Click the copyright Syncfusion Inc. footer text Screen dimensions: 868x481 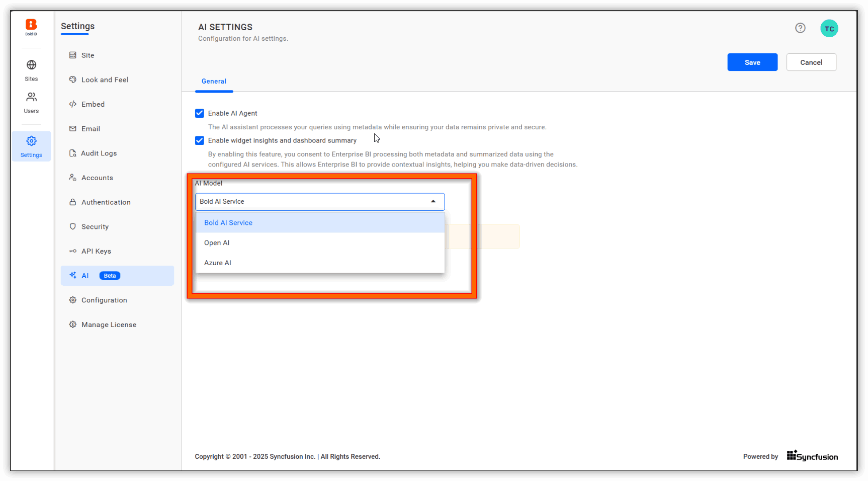(x=287, y=456)
